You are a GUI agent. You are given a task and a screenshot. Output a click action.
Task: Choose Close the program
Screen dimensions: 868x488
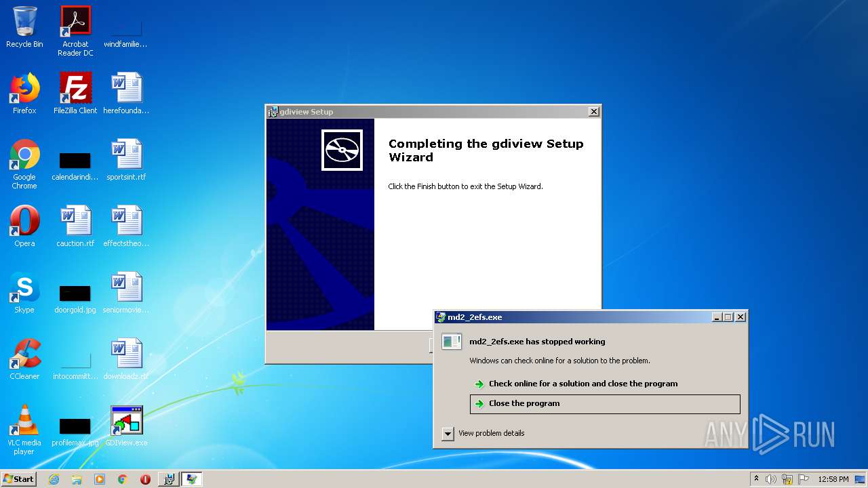(x=605, y=403)
